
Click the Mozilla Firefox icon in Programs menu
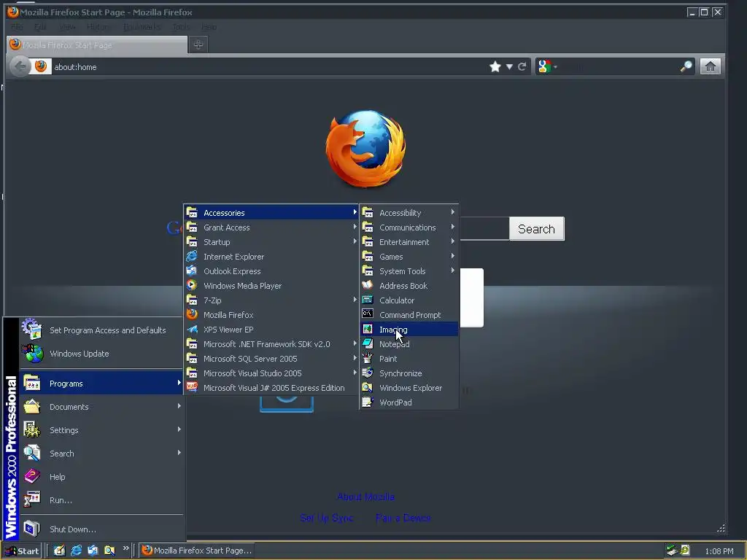point(192,315)
